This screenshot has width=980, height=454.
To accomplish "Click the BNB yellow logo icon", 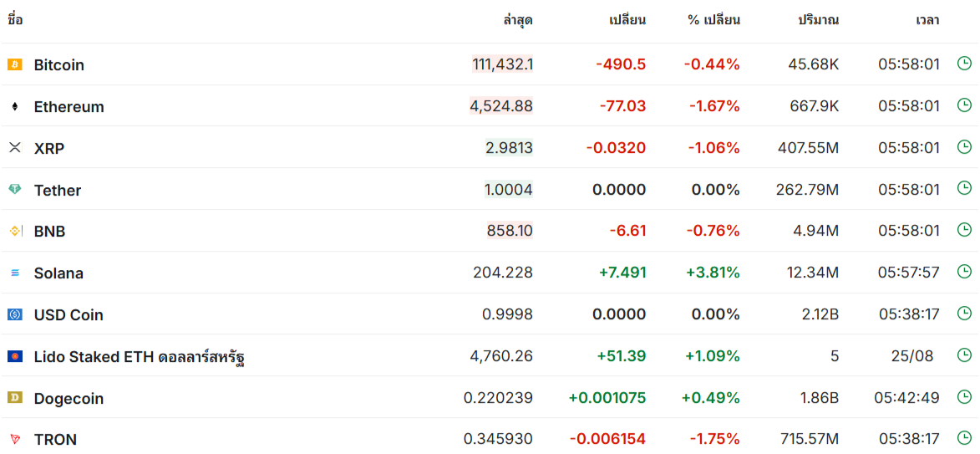I will point(15,232).
